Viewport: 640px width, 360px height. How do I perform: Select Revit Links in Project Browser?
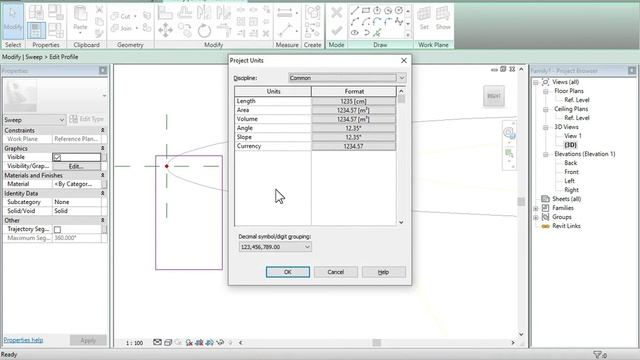tap(566, 226)
